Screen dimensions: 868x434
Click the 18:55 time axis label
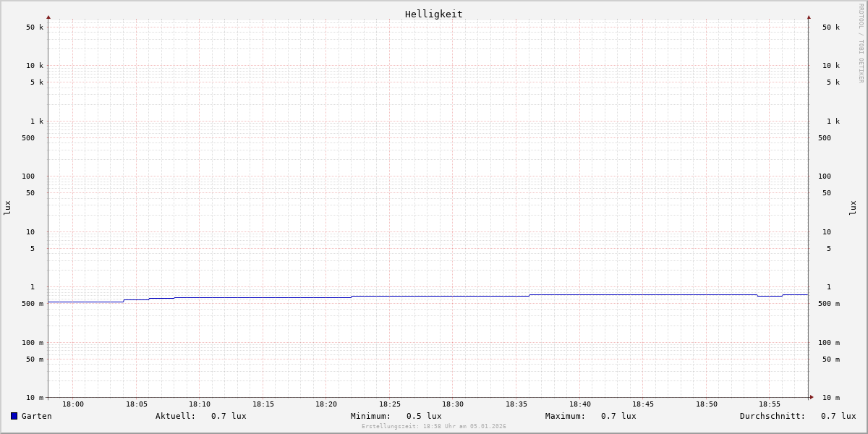(x=770, y=404)
